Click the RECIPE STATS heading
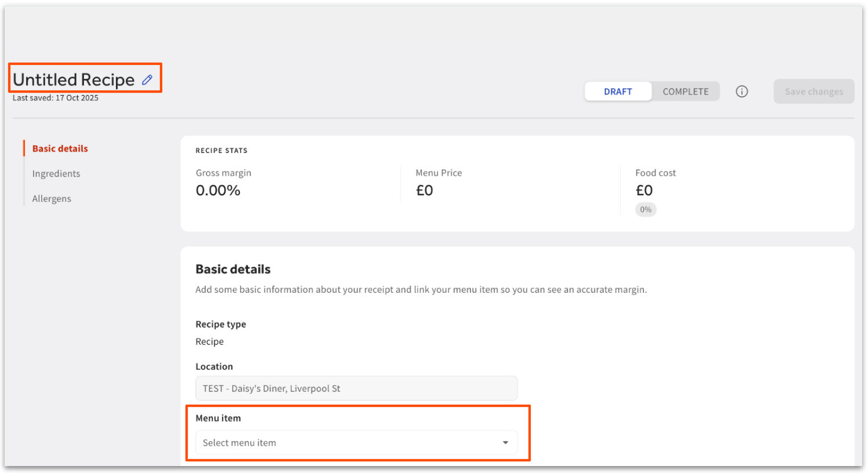The width and height of the screenshot is (868, 473). [221, 151]
